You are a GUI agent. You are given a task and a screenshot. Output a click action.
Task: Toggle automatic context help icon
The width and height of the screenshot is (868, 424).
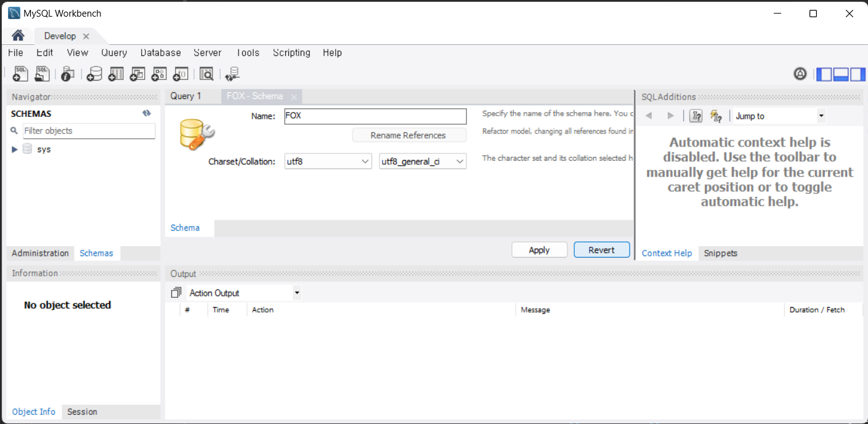click(716, 116)
